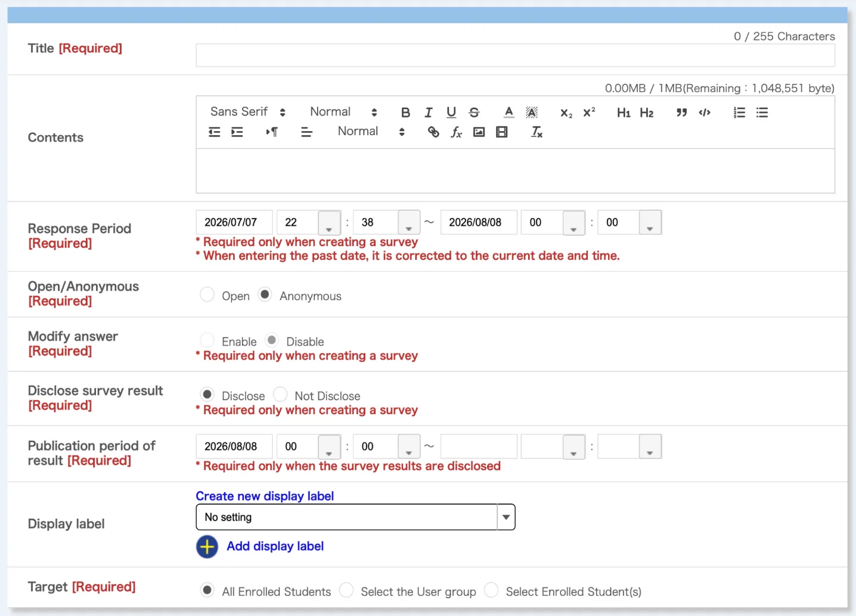Apply Heading 1 style
This screenshot has height=616, width=856.
coord(624,112)
